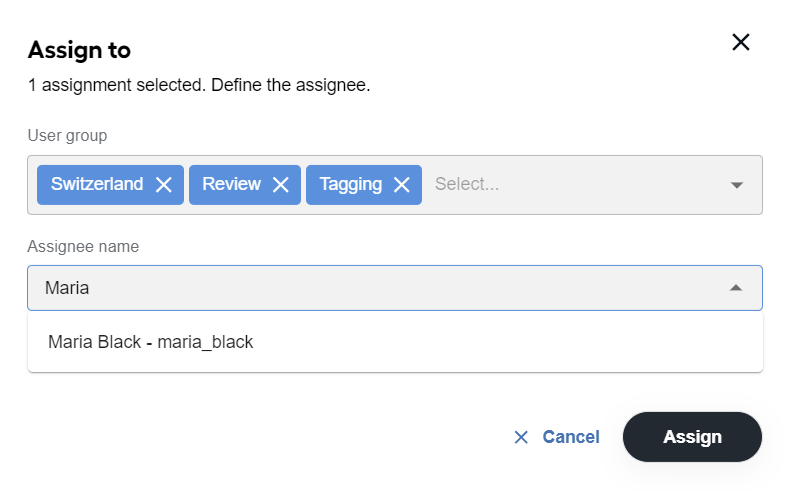
Task: Click empty space in the User group box
Action: [x=606, y=185]
